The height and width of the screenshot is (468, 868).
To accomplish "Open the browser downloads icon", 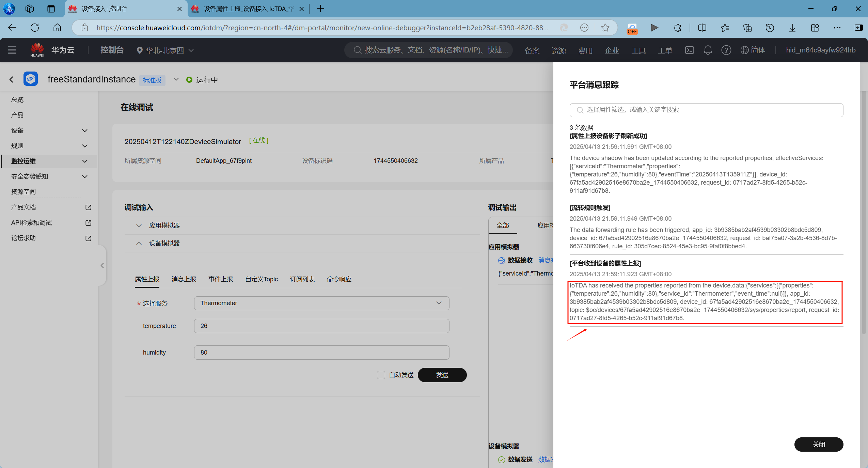I will [x=792, y=28].
